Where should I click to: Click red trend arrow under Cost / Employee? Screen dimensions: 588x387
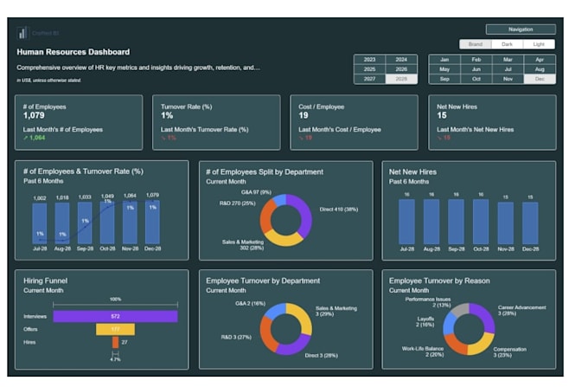pos(301,138)
